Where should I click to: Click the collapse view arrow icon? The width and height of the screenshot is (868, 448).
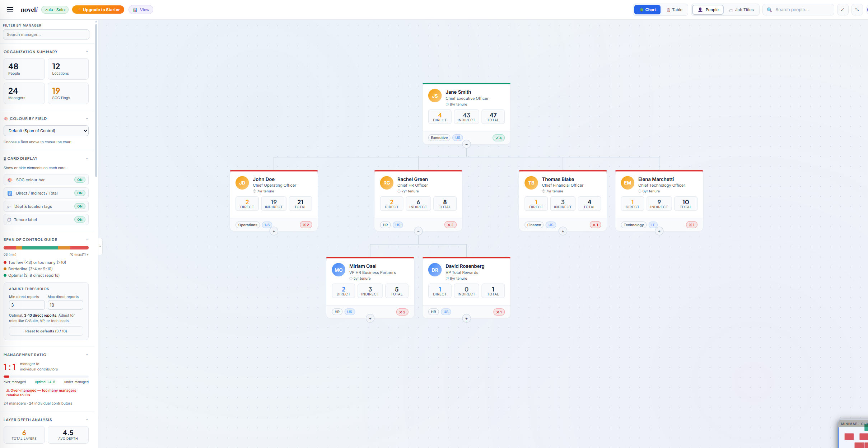point(857,10)
